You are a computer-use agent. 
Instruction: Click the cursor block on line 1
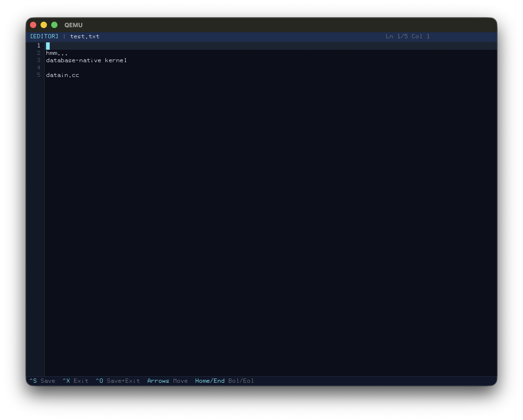tap(48, 46)
